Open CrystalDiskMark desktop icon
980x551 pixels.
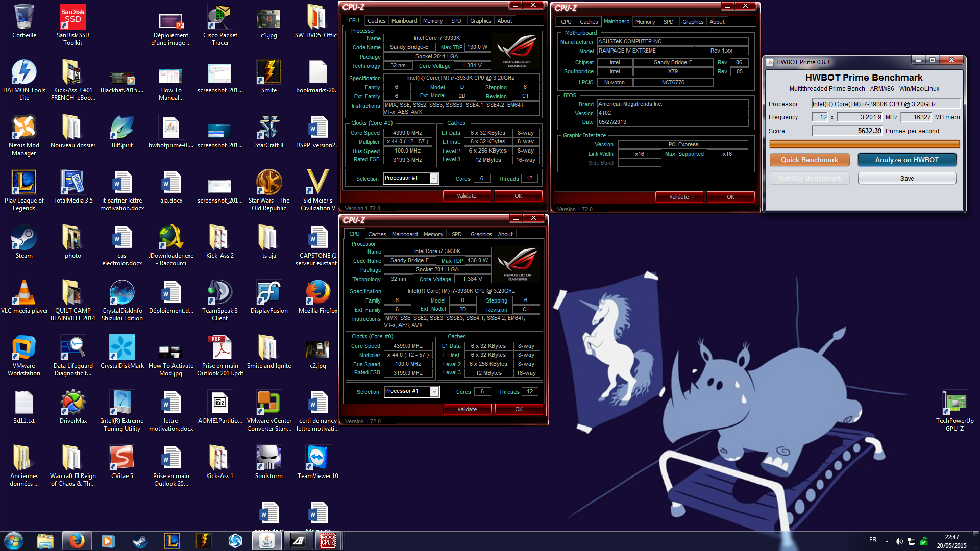click(x=122, y=352)
